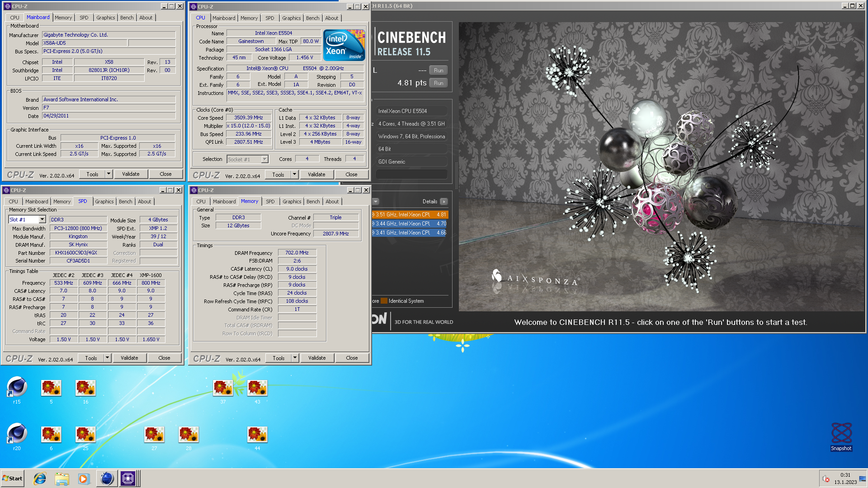
Task: Click the 'Socket 1366 LGA' package value
Action: click(x=274, y=49)
